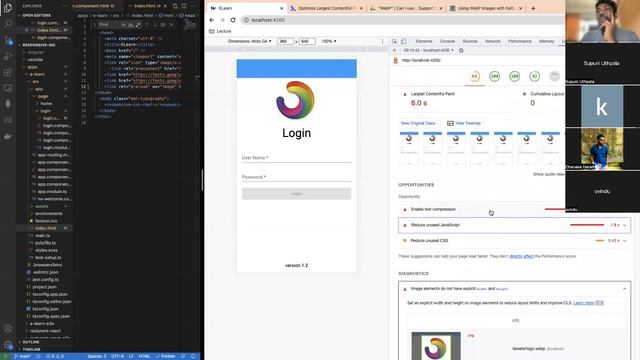Open a new browser tab

click(533, 8)
